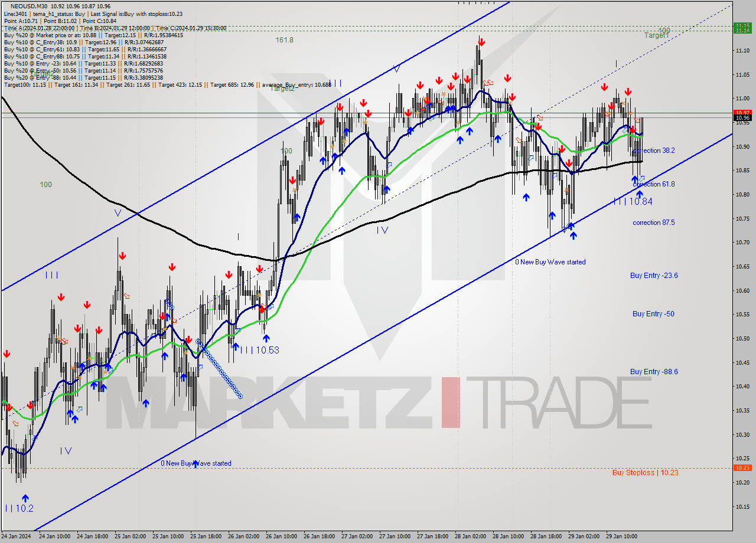This screenshot has height=543, width=756.
Task: Select the 11.10 price axis value
Action: point(743,51)
